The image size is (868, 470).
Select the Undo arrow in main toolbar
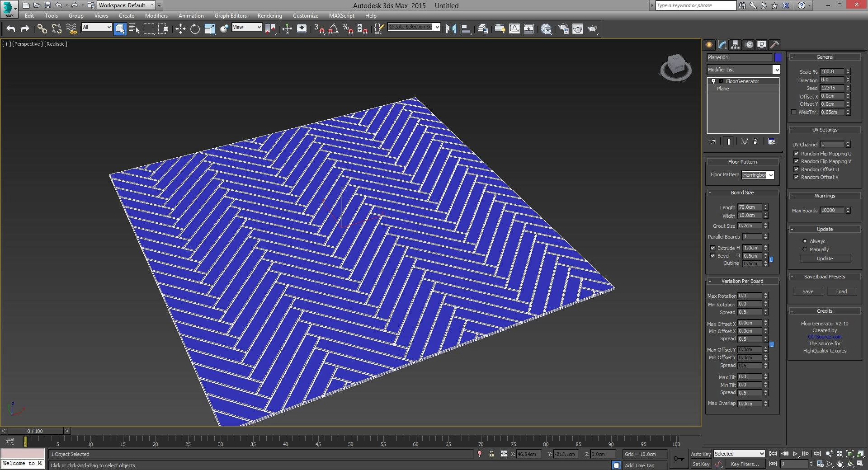pos(11,29)
